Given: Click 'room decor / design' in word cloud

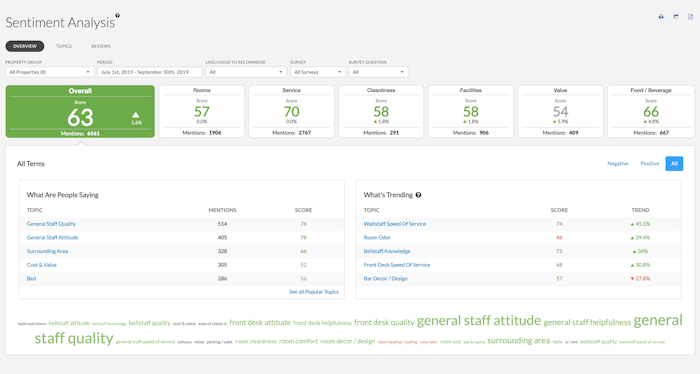Looking at the screenshot, I should tap(348, 341).
